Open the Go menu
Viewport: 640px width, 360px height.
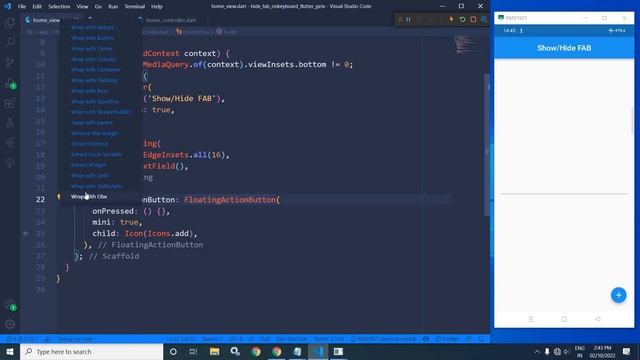(x=98, y=7)
